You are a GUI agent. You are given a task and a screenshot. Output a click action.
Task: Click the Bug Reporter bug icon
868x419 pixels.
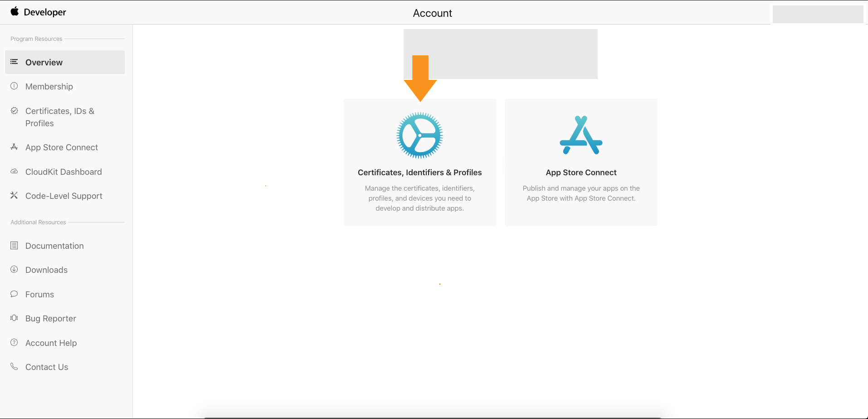click(x=14, y=318)
